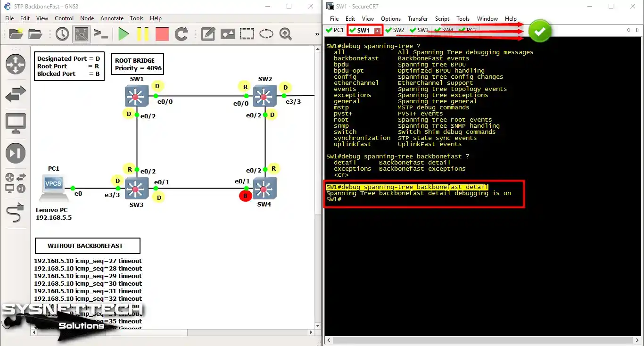Select the SW4 switch node in topology
Viewport: 644px width, 346px height.
(264, 189)
